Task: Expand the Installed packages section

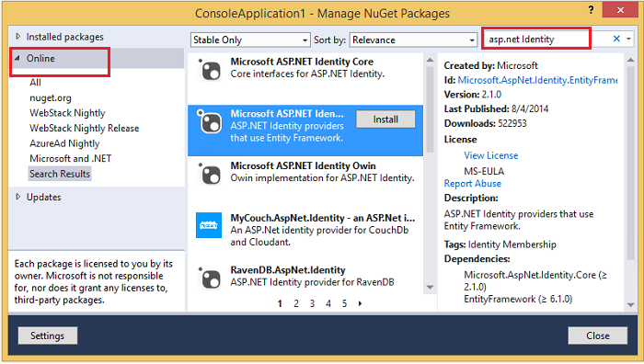Action: click(x=18, y=37)
